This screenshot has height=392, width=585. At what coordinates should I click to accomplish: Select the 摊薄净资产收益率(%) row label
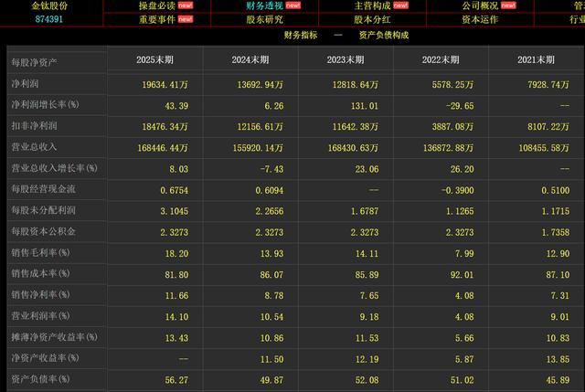click(54, 337)
